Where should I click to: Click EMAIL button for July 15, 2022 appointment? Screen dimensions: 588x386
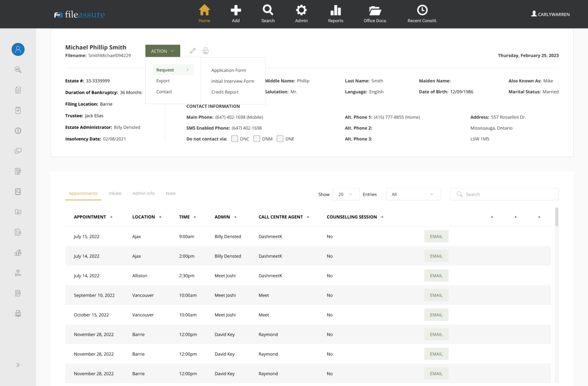(x=436, y=236)
